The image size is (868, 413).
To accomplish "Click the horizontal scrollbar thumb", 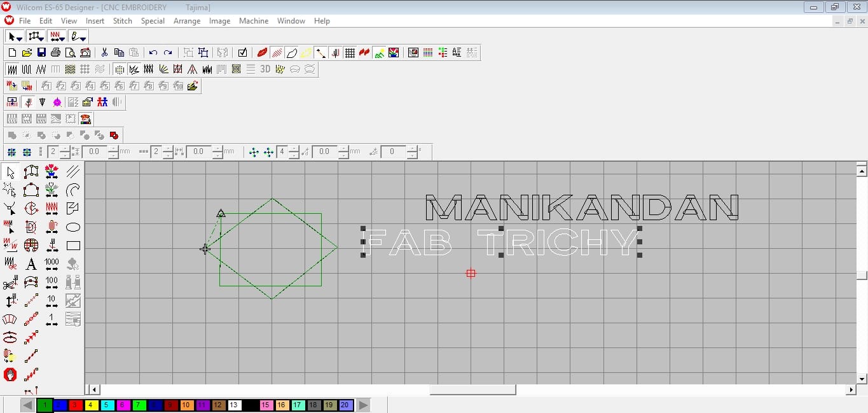I will 472,389.
